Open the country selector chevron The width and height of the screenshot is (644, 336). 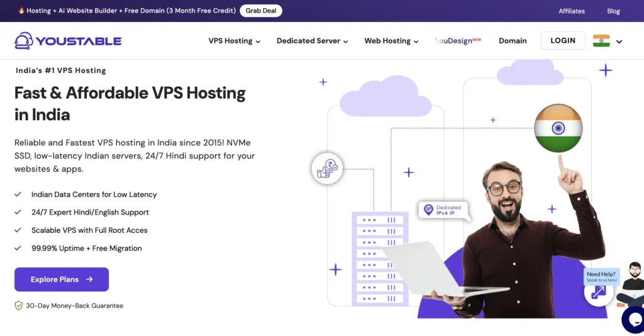coord(619,42)
